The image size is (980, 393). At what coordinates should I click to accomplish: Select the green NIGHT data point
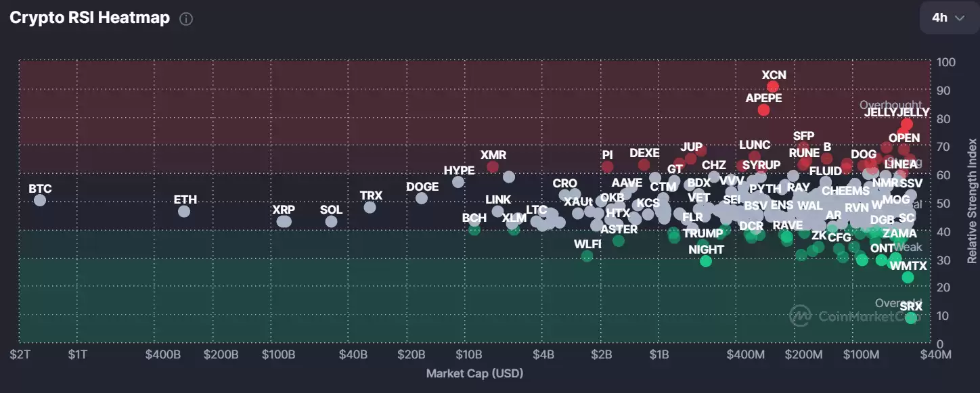click(706, 261)
